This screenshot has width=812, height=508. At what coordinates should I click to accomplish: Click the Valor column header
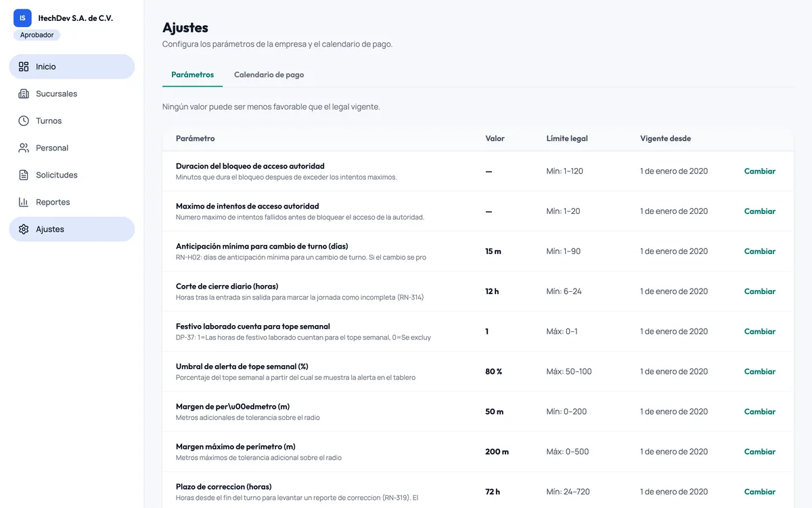tap(495, 138)
